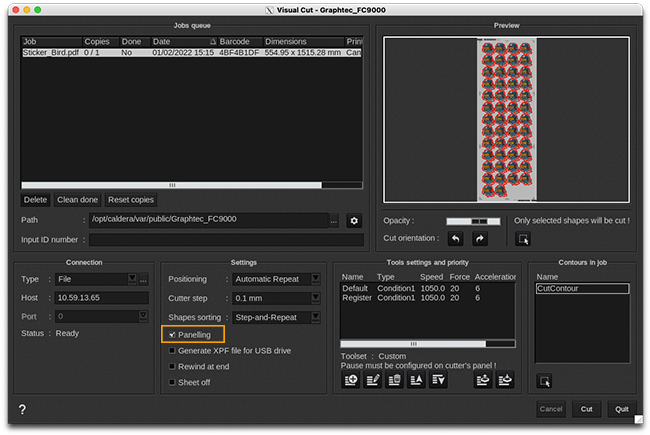This screenshot has width=650, height=435.
Task: Rotate cut orientation clockwise
Action: tap(479, 239)
